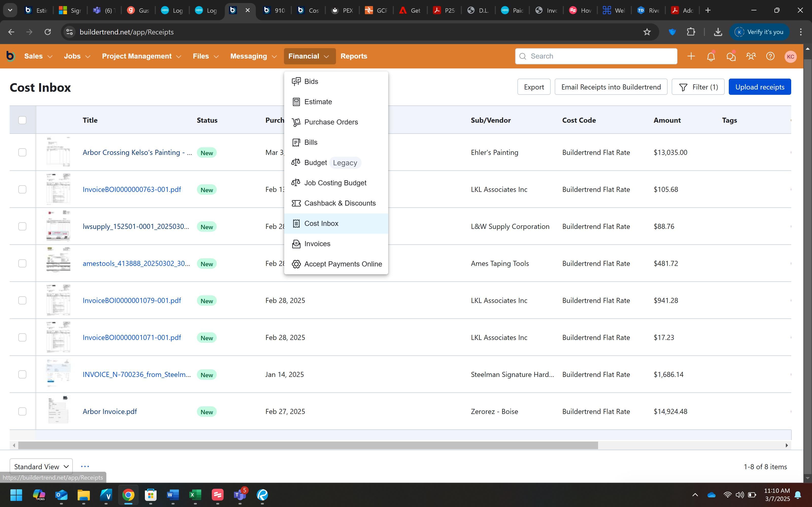Select checkbox for InvoiceBOI0000000763-001.pdf row
Image resolution: width=812 pixels, height=507 pixels.
pyautogui.click(x=22, y=189)
